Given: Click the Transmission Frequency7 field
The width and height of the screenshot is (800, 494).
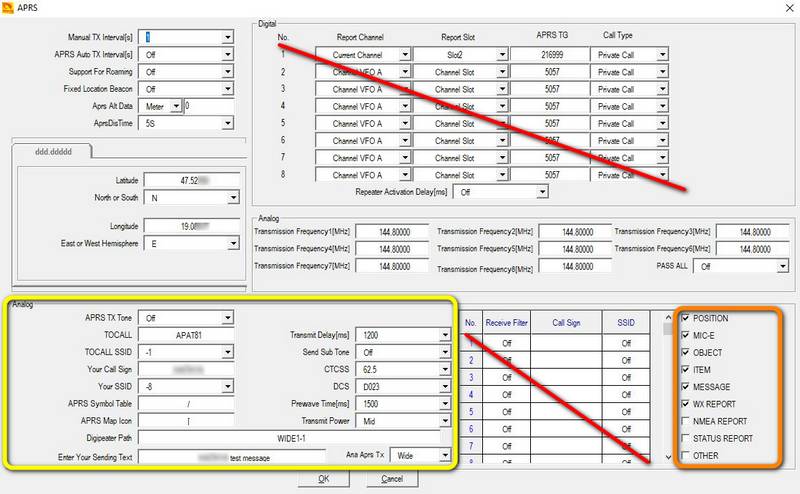Looking at the screenshot, I should 392,266.
